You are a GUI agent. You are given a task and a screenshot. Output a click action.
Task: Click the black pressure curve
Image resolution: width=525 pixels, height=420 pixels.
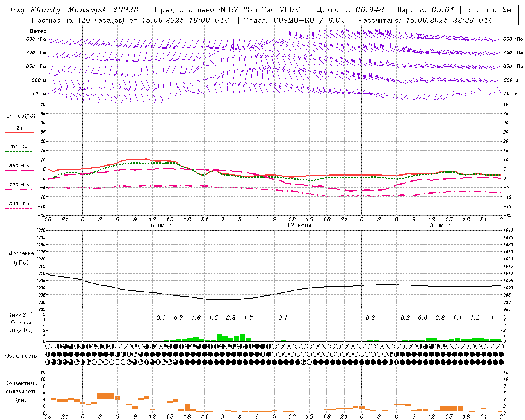(221, 299)
